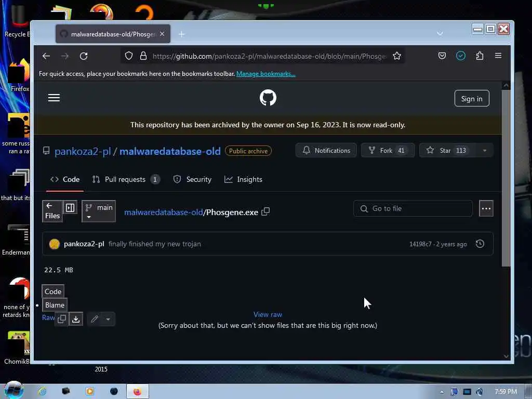Screen dimensions: 532x399
Task: Click the page vertical scrollbar thumb
Action: [506, 178]
